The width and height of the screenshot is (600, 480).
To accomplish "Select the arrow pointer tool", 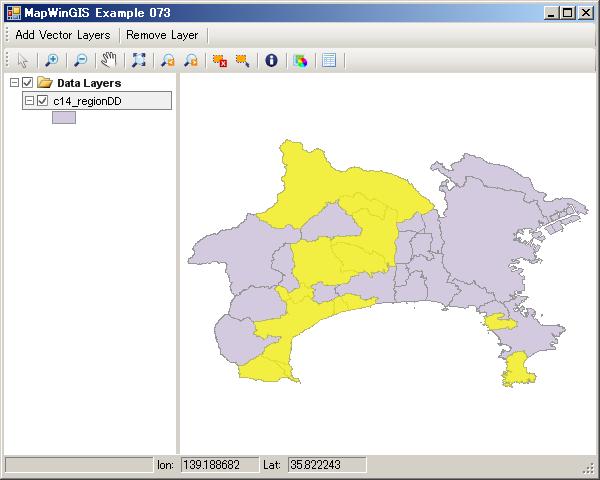I will 23,60.
